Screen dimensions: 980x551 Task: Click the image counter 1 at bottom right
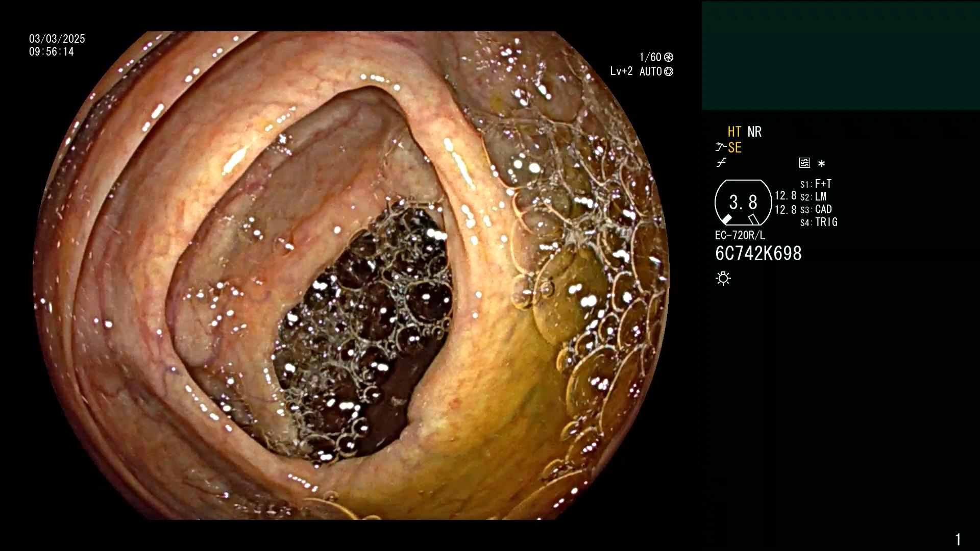958,539
